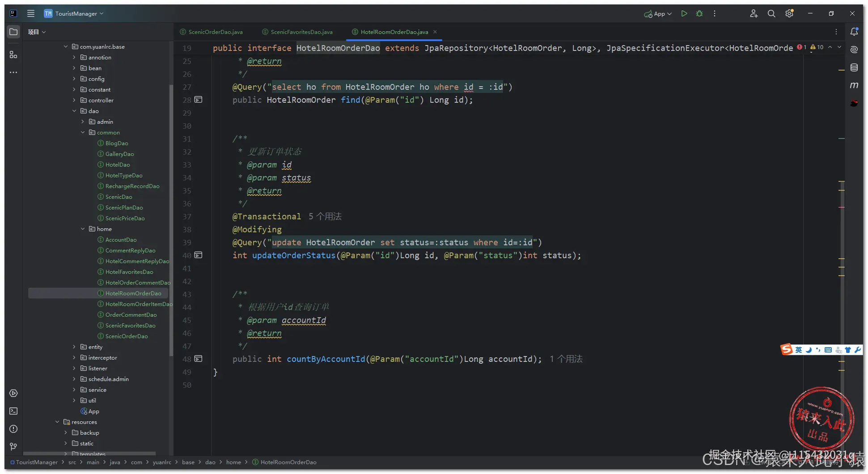Click the countByAccountId method name
Image resolution: width=868 pixels, height=474 pixels.
pyautogui.click(x=326, y=359)
